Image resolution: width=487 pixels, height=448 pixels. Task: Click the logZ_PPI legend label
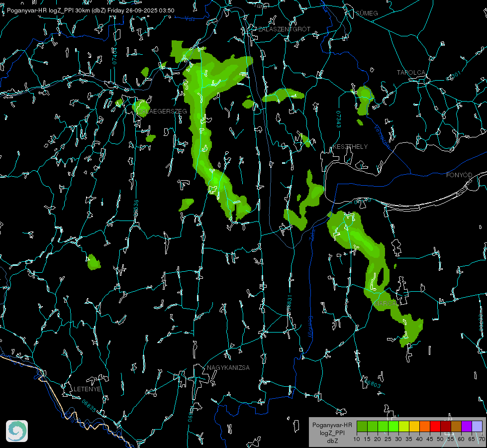332,433
